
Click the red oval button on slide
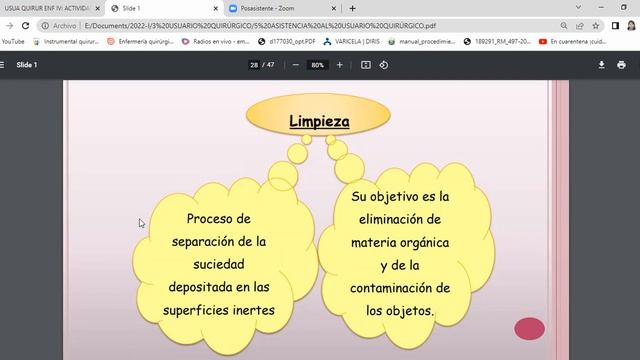[529, 329]
